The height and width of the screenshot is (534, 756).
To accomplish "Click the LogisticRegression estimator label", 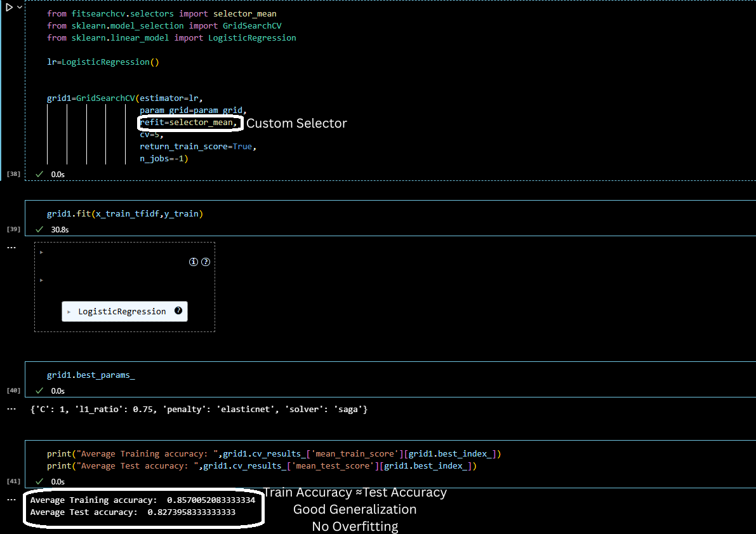I will [x=122, y=312].
